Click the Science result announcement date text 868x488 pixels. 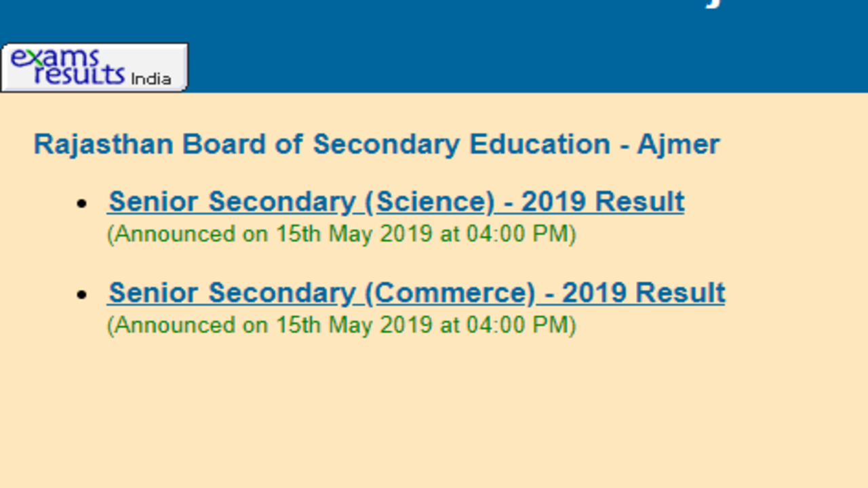(x=341, y=235)
